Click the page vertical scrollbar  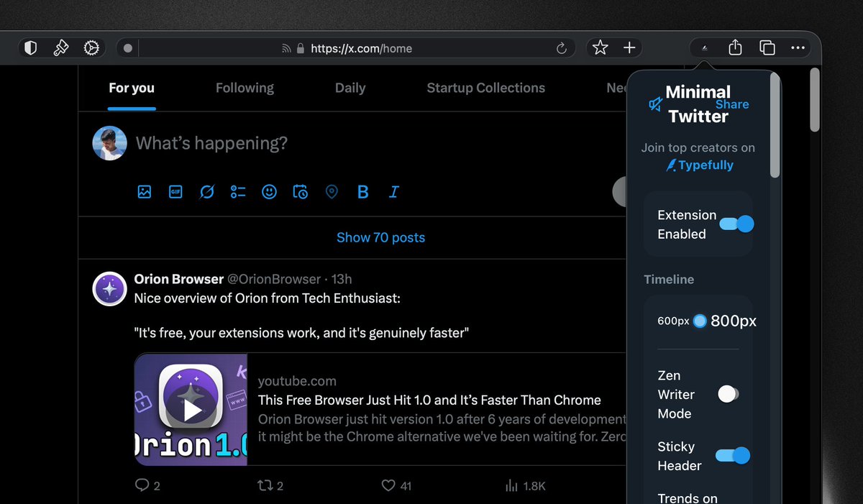814,101
